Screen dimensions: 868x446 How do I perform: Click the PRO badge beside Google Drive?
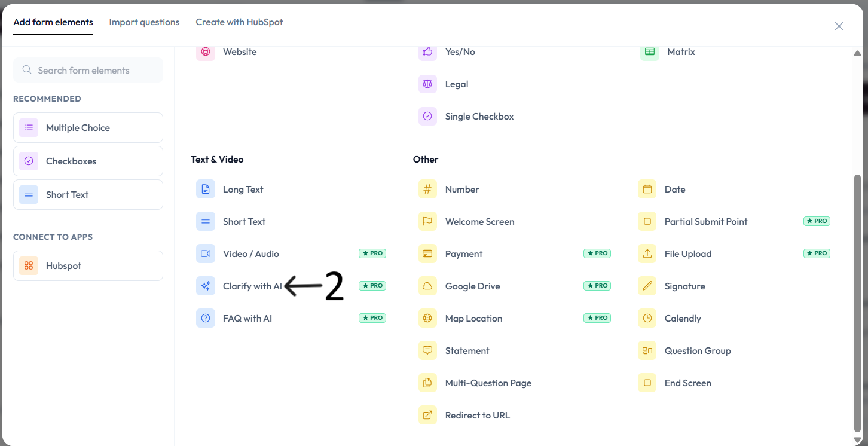click(x=597, y=286)
